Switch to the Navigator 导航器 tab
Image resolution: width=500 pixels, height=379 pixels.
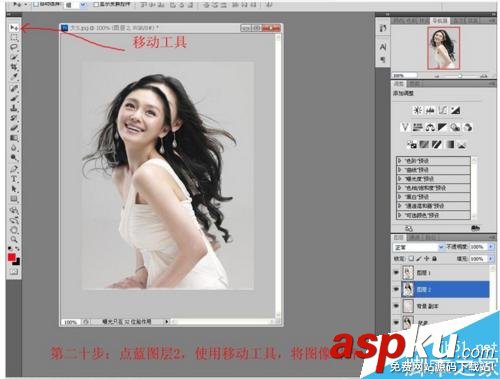(440, 21)
